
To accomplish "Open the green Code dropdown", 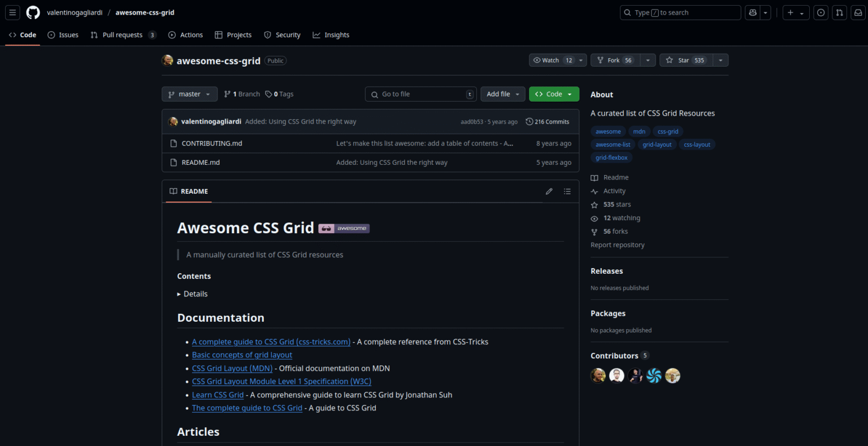I will (554, 94).
